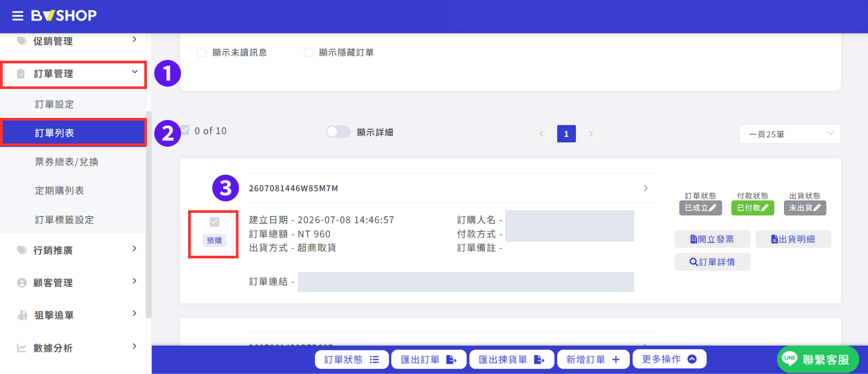This screenshot has width=868, height=374.
Task: Click the 匯出訂單 button
Action: click(429, 359)
